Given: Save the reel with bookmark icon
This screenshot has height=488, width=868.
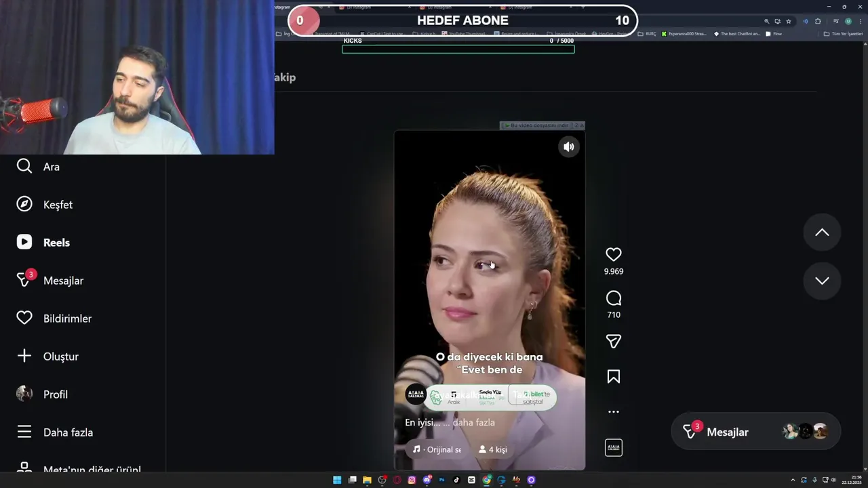Looking at the screenshot, I should click(x=614, y=377).
